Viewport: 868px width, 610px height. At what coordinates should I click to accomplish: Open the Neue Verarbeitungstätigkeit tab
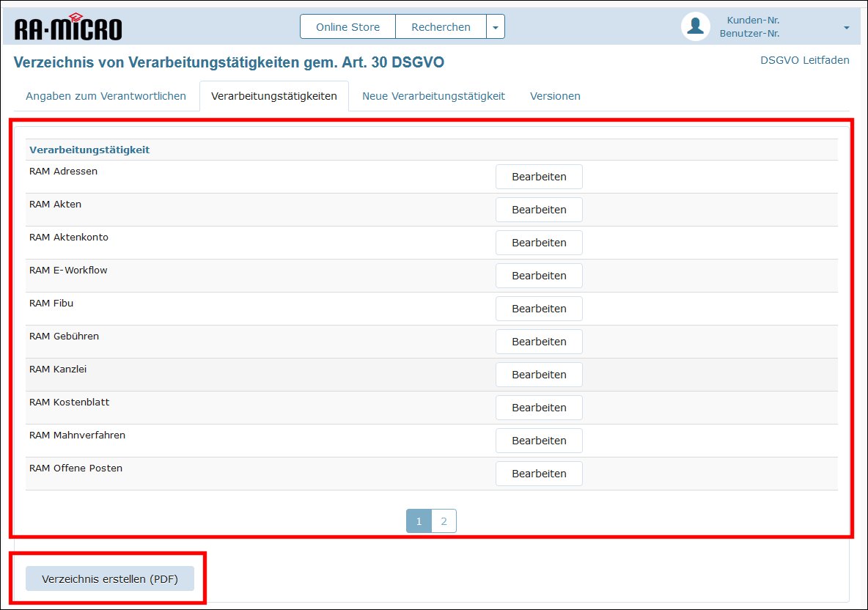point(433,96)
